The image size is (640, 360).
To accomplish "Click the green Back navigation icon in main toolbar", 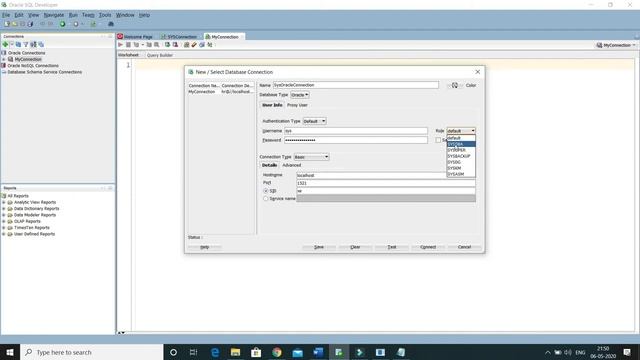I will pos(62,24).
